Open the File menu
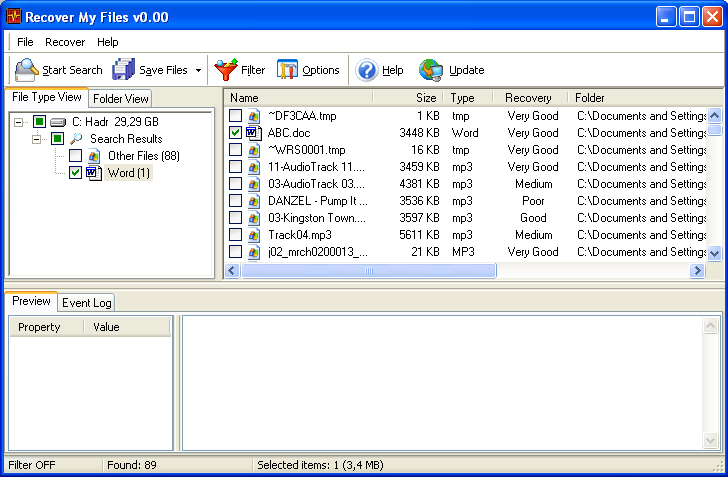The height and width of the screenshot is (477, 728). pyautogui.click(x=25, y=42)
